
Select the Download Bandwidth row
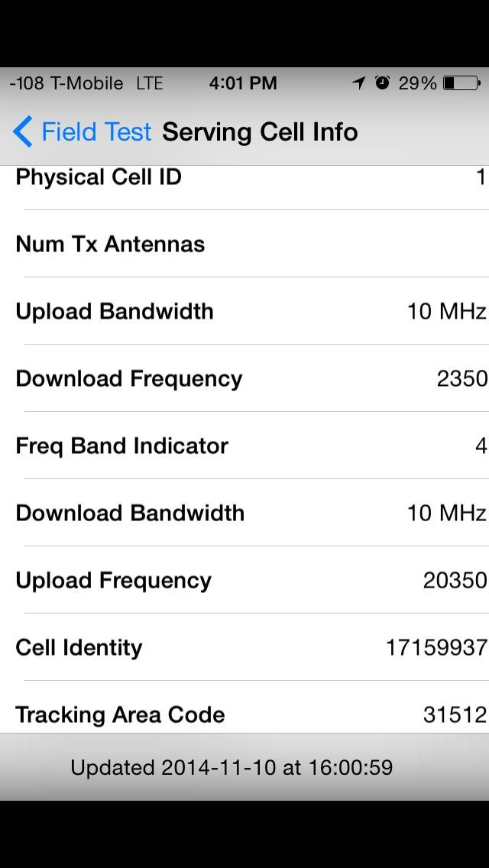pos(244,513)
